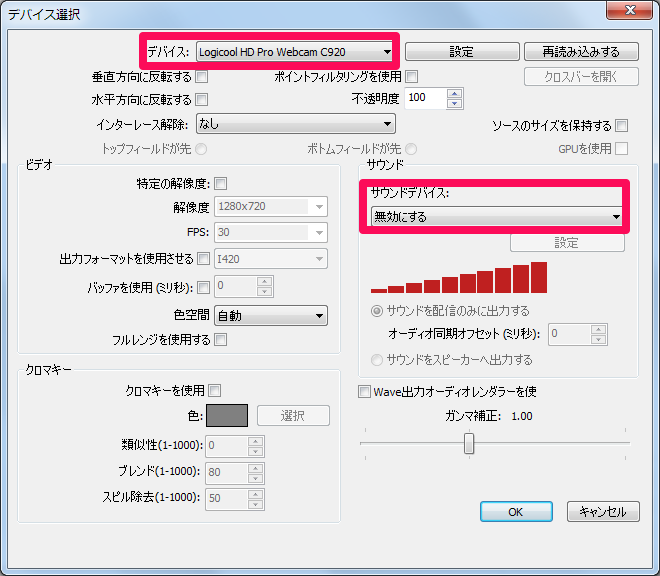
Task: Click the スピル除去(1-1000) field showing 50
Action: [x=226, y=499]
